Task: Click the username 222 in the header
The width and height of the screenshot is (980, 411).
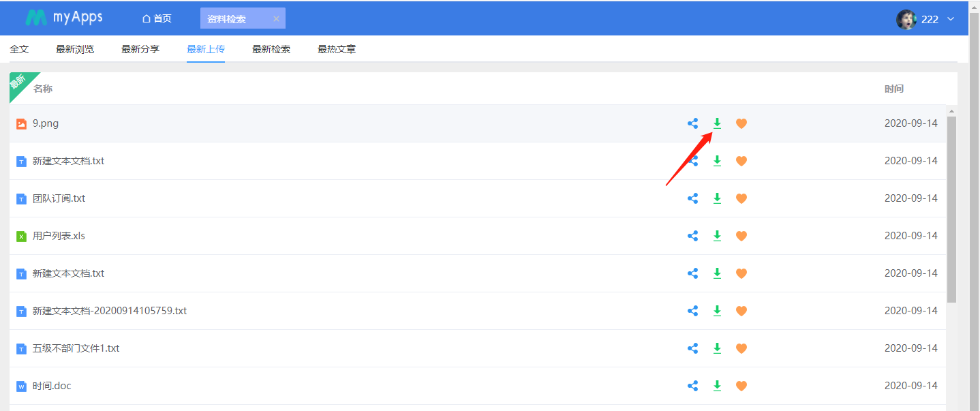Action: pos(930,19)
